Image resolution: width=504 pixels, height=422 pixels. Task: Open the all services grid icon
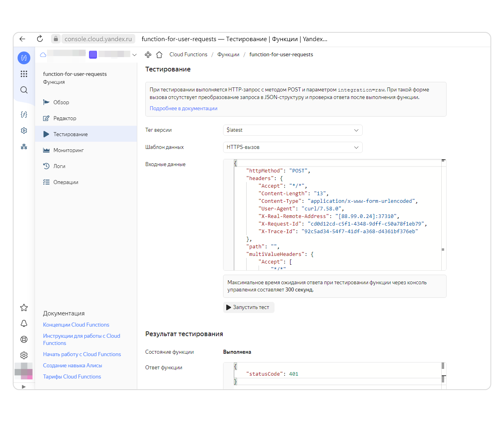(24, 74)
